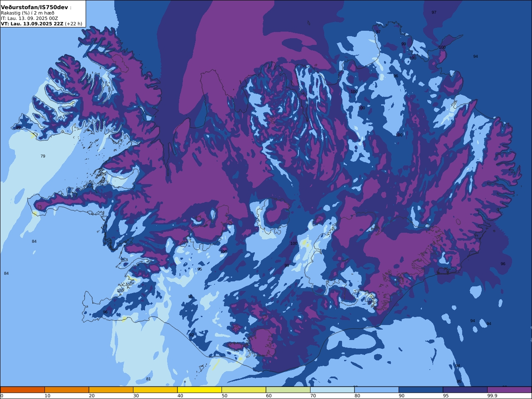Select the bright yellow 40–50 legend swatch
Screen dimensions: 532x399
(x=199, y=390)
